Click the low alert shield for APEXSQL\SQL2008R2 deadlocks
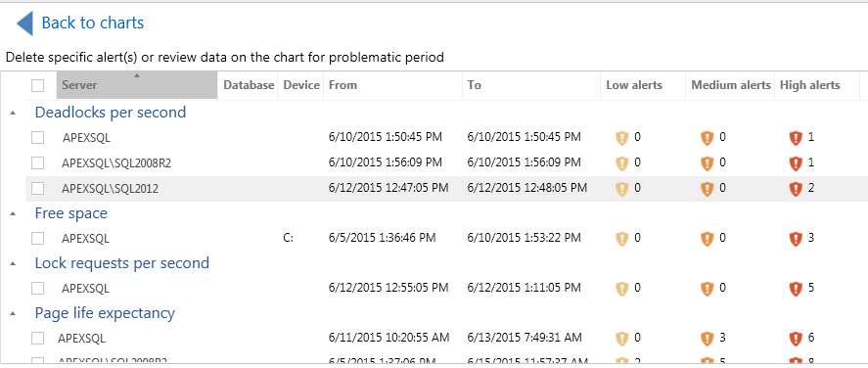 (621, 163)
